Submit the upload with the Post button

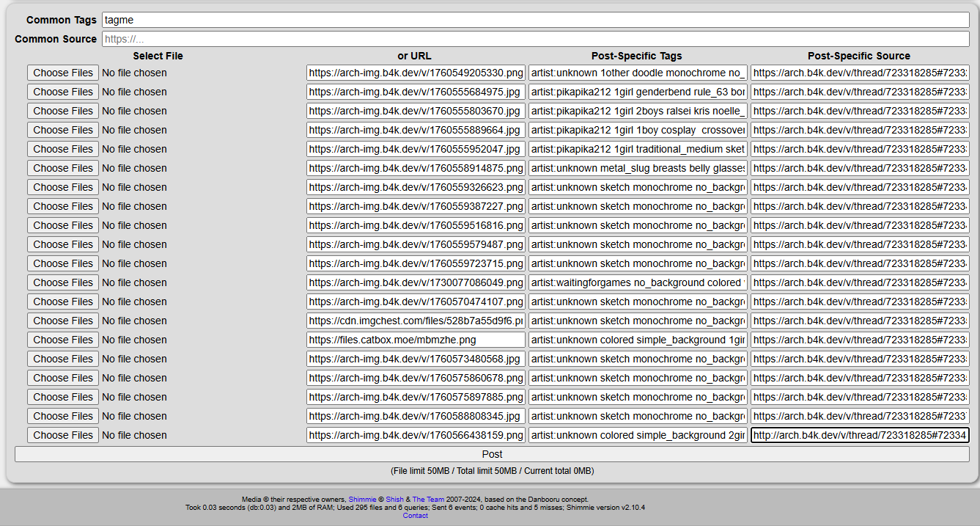pos(492,454)
